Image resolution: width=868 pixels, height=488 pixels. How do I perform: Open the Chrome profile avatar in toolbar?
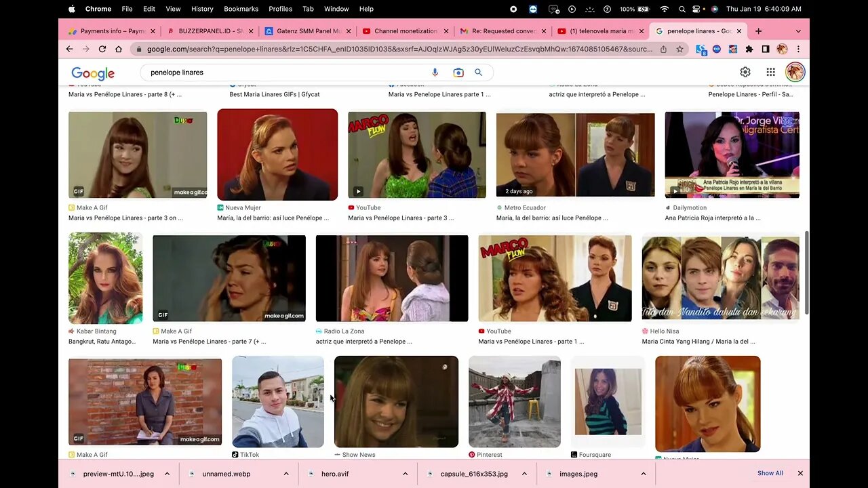coord(782,49)
